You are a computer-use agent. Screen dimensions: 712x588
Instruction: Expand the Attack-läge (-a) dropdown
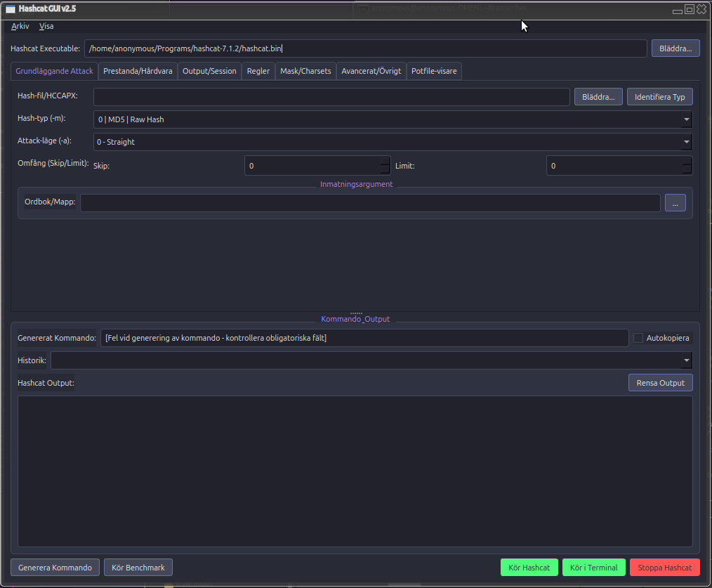click(686, 142)
